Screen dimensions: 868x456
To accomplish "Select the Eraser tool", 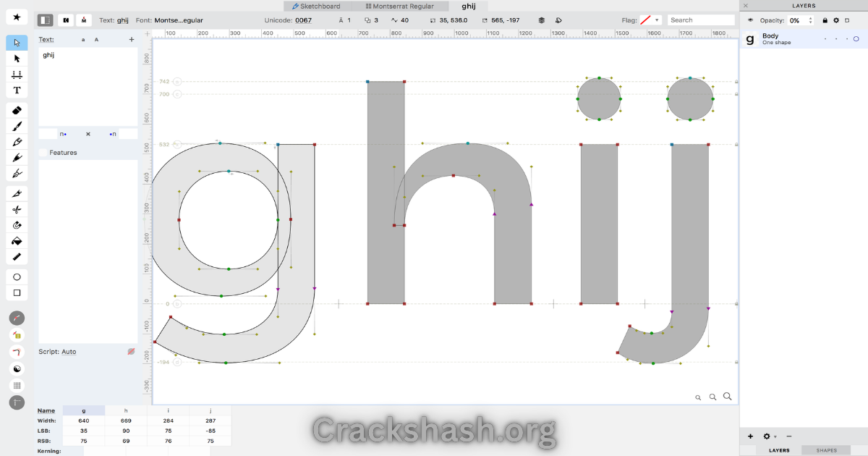I will tap(17, 111).
